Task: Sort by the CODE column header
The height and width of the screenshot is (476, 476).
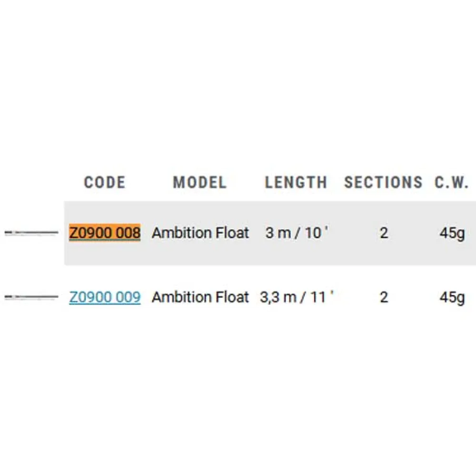Action: pos(105,182)
